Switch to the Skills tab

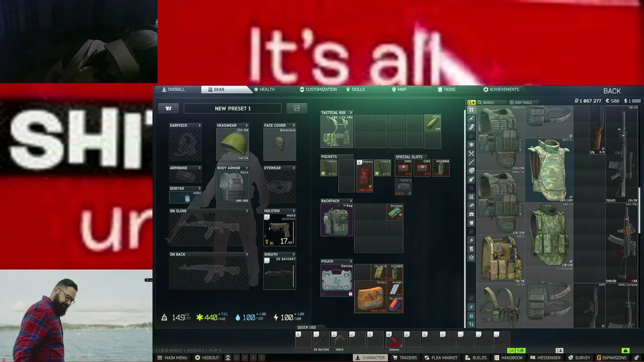point(355,89)
